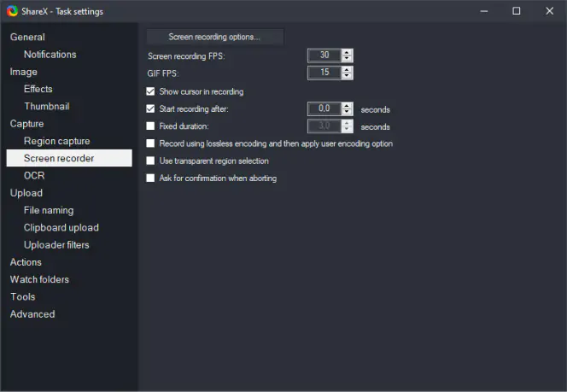Viewport: 567px width, 392px height.
Task: Maximize the Task settings window
Action: click(x=517, y=11)
